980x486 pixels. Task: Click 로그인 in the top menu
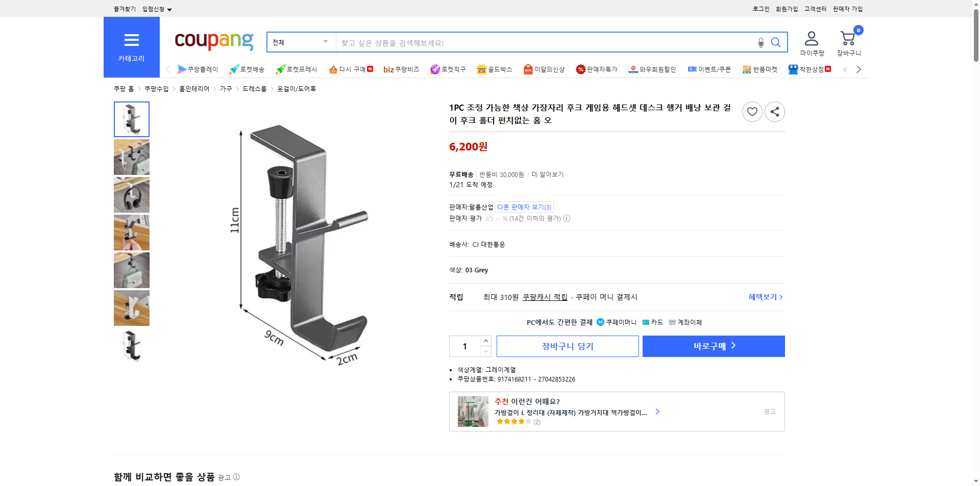(x=760, y=9)
